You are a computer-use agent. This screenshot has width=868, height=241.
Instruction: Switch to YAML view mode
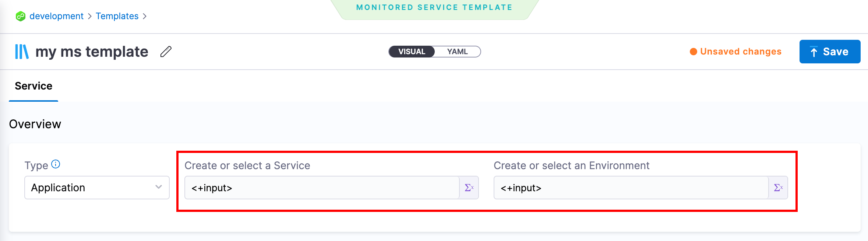(x=457, y=52)
